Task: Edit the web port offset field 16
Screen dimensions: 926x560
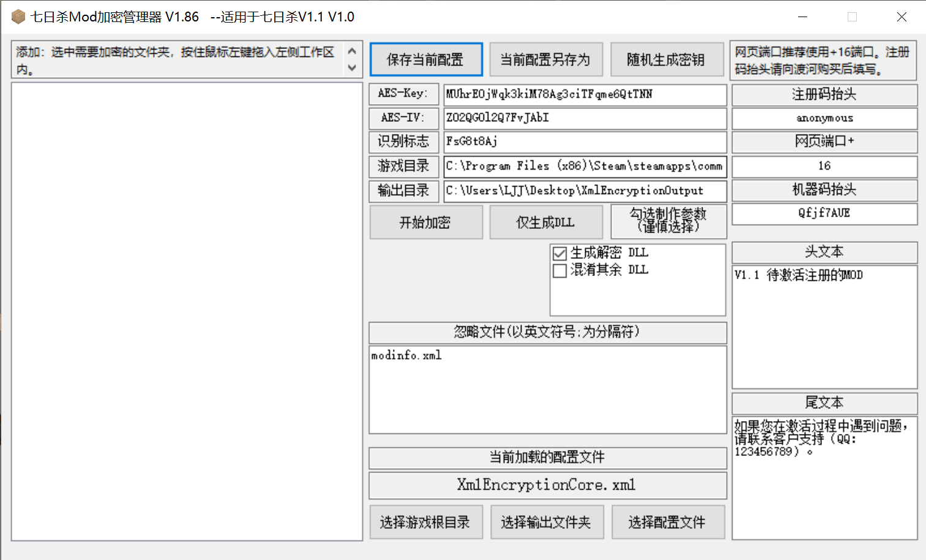Action: point(824,166)
